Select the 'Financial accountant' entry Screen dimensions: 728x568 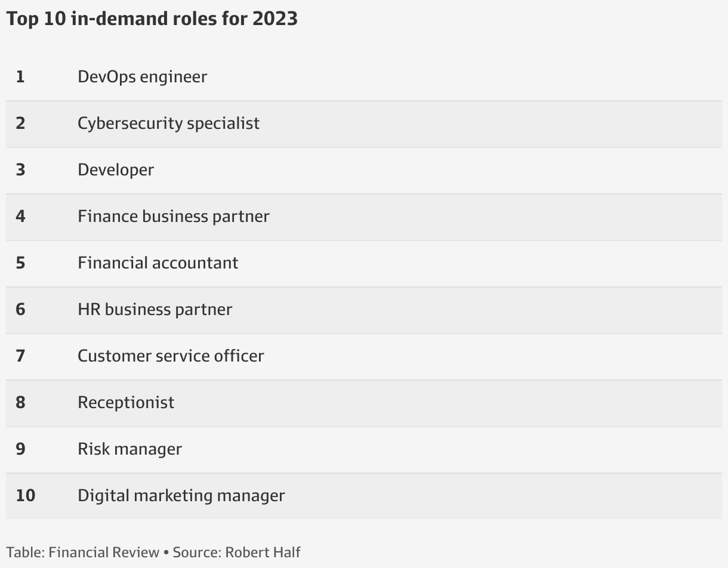pyautogui.click(x=158, y=263)
